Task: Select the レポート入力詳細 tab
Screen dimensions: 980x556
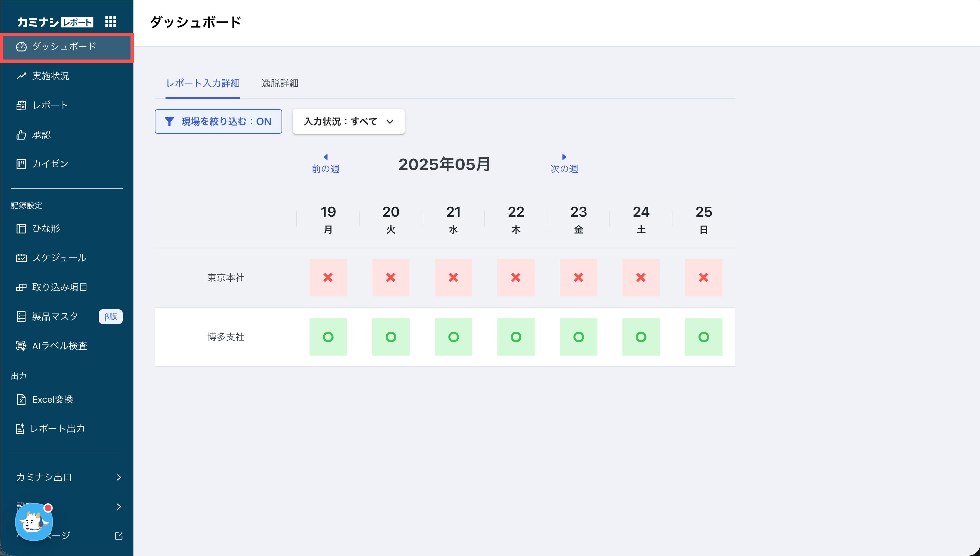Action: click(x=202, y=83)
